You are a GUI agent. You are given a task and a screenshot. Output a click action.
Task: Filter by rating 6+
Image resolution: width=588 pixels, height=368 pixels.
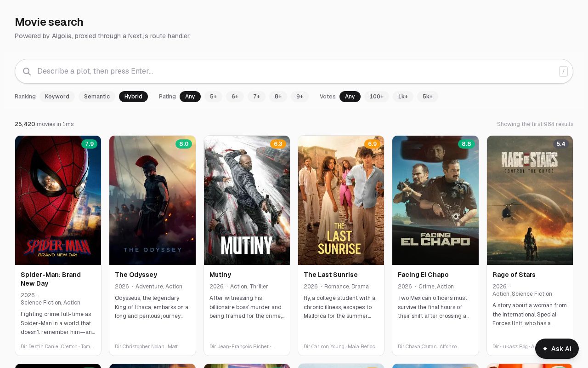(x=235, y=97)
